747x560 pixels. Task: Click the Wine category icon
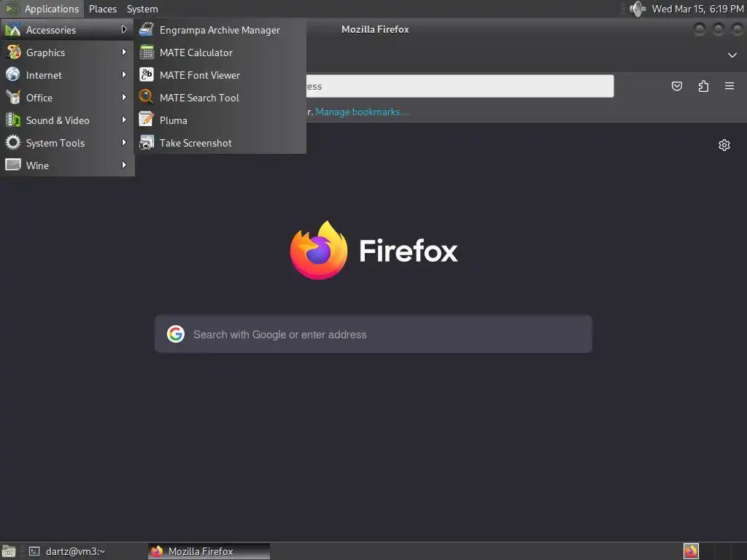[x=13, y=165]
